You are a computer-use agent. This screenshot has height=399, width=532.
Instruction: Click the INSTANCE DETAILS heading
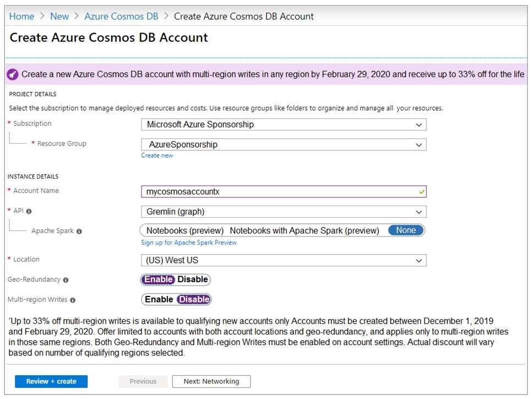33,176
